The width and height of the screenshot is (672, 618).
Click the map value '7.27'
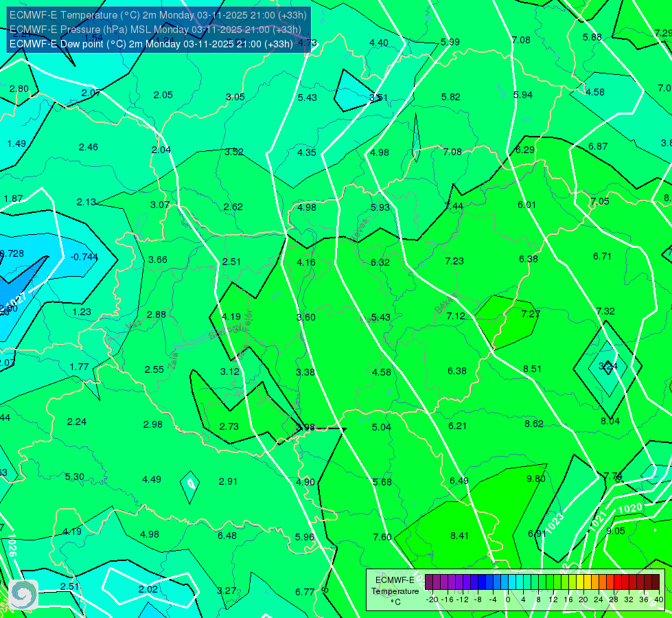tap(531, 314)
